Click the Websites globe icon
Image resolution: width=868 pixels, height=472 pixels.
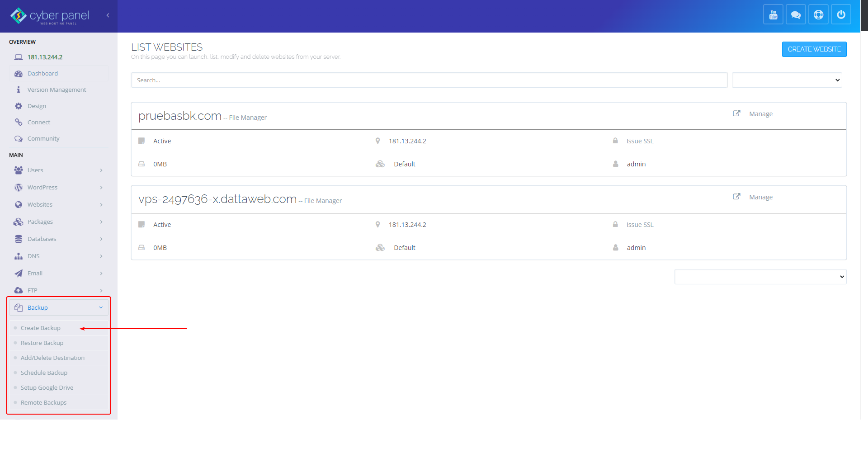point(19,205)
